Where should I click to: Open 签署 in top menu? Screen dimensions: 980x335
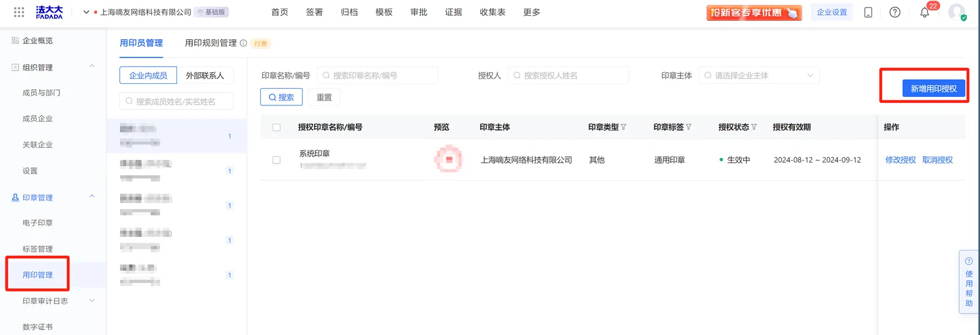[314, 12]
